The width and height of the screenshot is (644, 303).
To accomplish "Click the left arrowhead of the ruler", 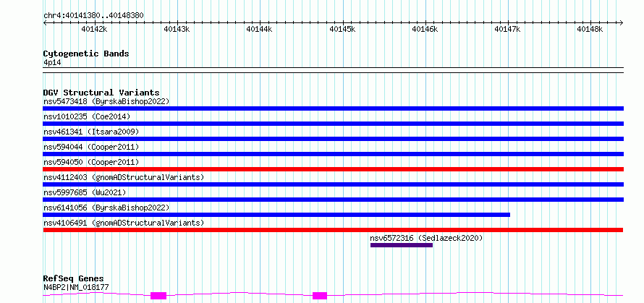I will [45, 23].
